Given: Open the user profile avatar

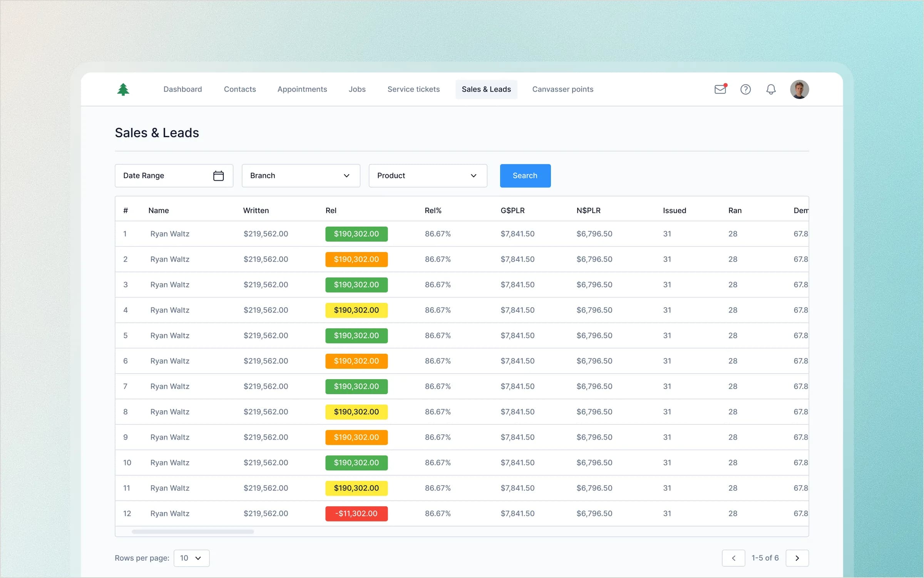Looking at the screenshot, I should point(799,89).
